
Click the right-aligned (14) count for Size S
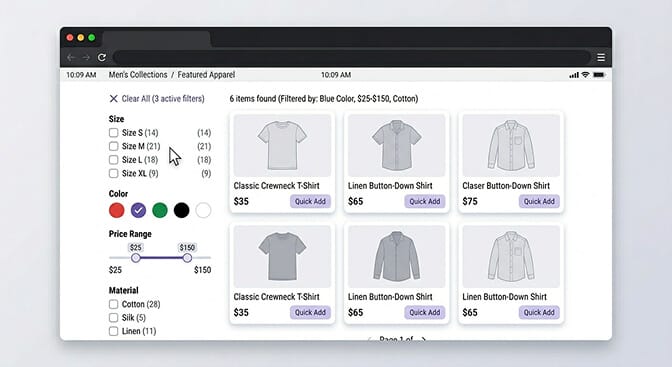[x=204, y=132]
